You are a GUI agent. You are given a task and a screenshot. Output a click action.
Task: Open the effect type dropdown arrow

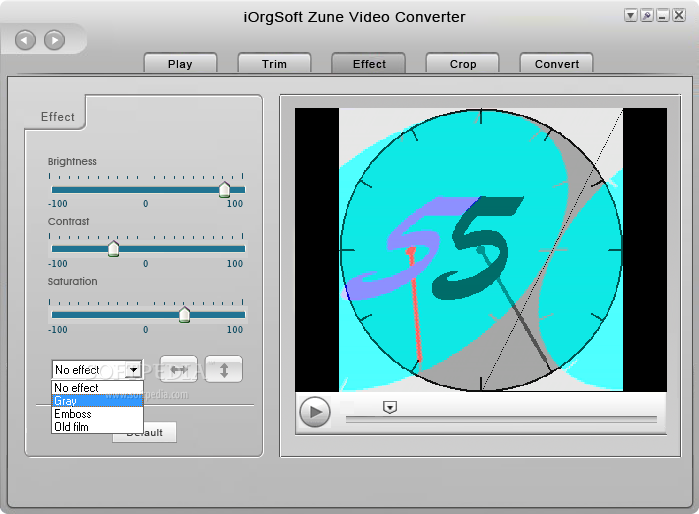(x=133, y=370)
